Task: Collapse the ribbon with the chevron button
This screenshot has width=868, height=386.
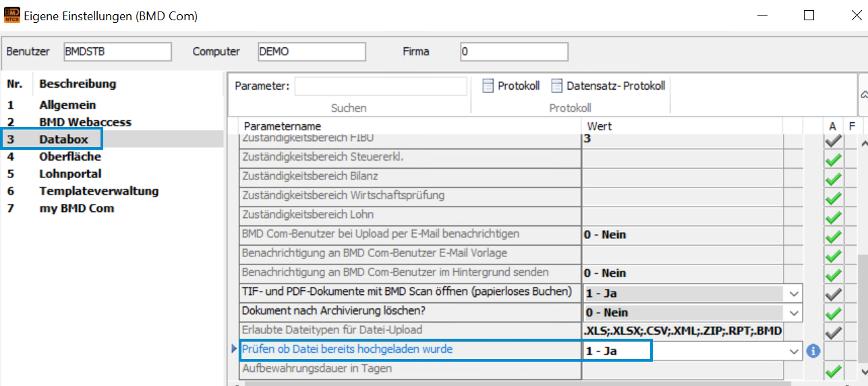Action: (863, 94)
